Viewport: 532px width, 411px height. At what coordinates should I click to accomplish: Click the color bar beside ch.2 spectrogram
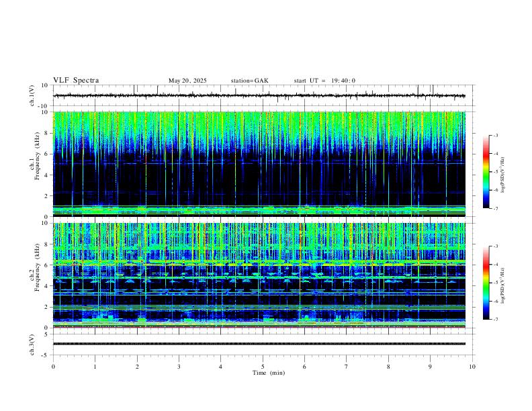pos(486,283)
